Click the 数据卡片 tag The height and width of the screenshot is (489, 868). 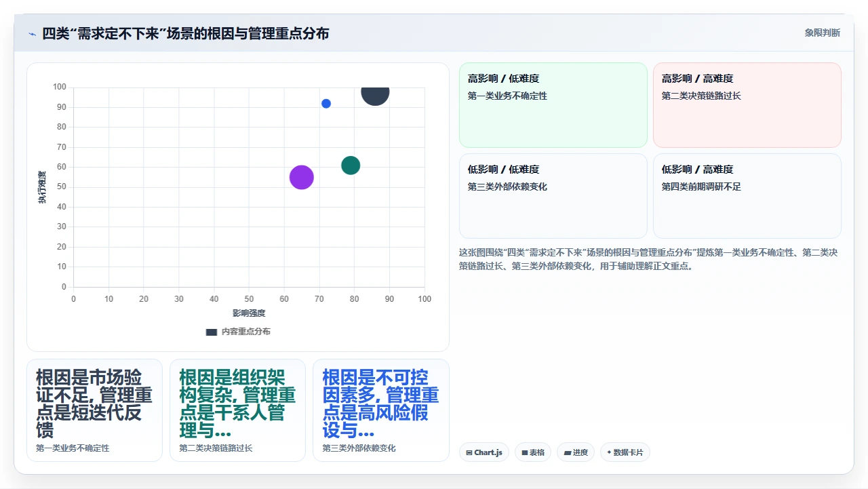pos(625,452)
